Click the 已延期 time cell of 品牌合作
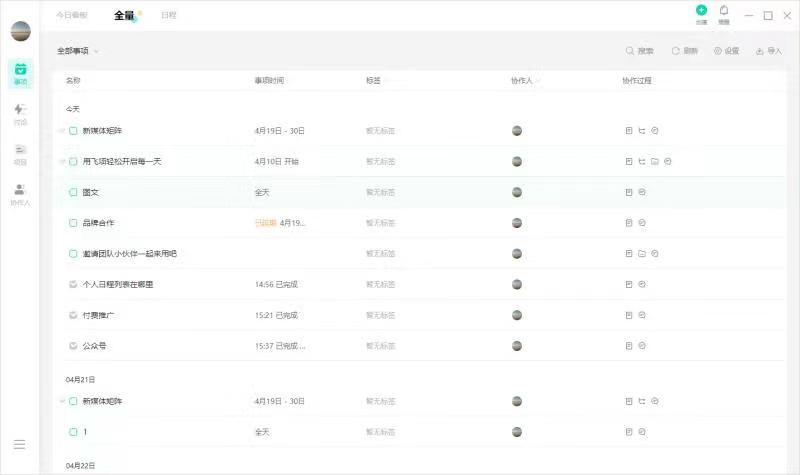The width and height of the screenshot is (800, 475). [x=280, y=222]
